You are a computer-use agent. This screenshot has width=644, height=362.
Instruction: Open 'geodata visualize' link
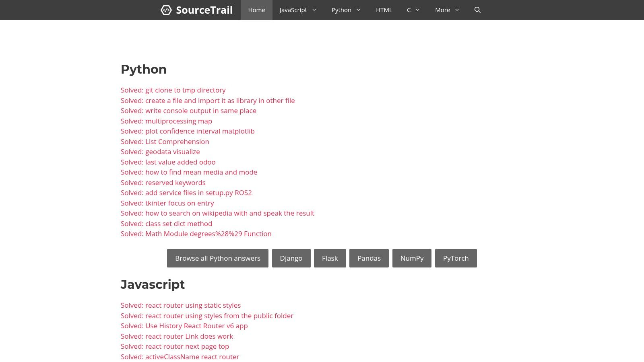pyautogui.click(x=160, y=152)
